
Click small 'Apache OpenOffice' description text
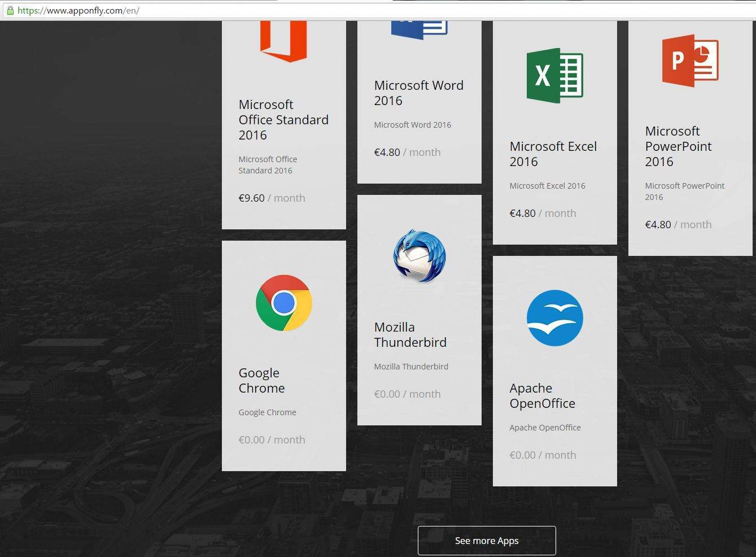coord(545,428)
